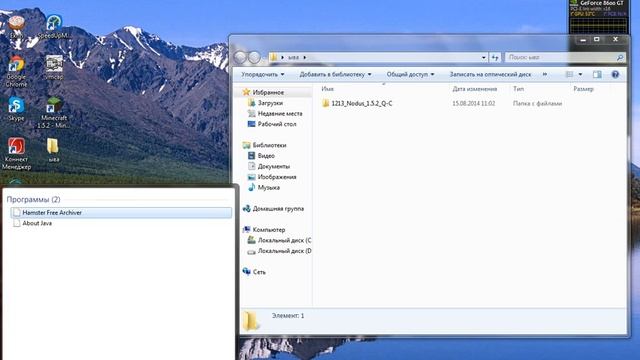Select the ыва folder on the desktop

(x=53, y=150)
